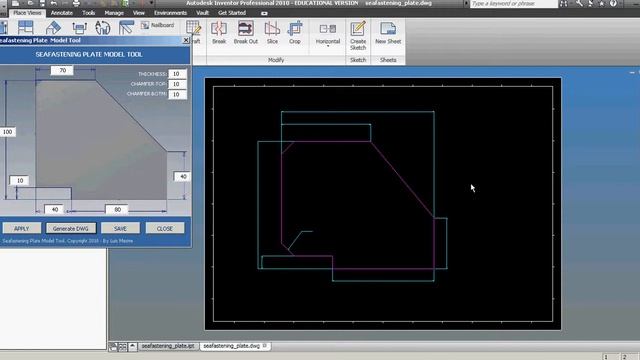
Task: Expand quick access toolbar dropdown arrow
Action: click(151, 3)
